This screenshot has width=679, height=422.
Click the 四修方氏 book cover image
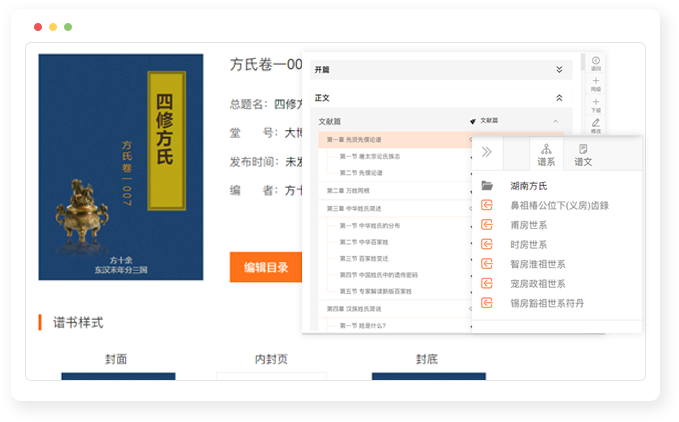tap(119, 167)
